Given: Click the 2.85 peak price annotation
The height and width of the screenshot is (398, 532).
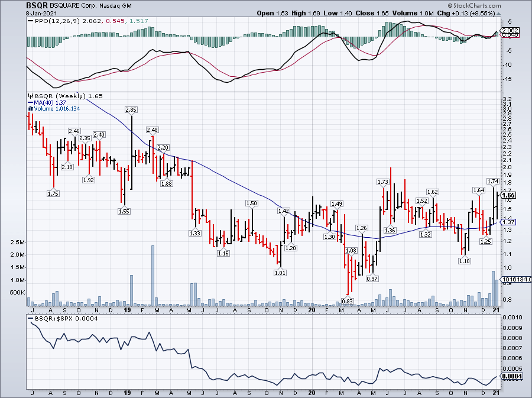Looking at the screenshot, I should point(131,110).
